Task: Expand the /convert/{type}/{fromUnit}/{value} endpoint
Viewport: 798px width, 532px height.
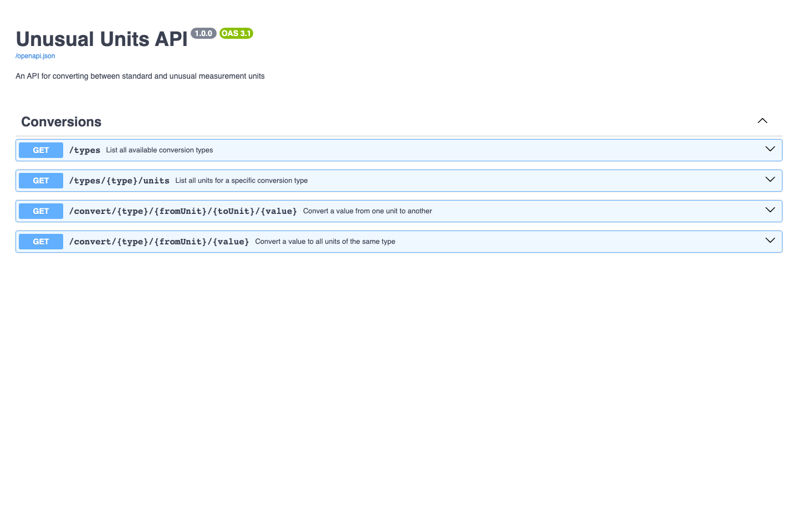Action: click(x=770, y=241)
